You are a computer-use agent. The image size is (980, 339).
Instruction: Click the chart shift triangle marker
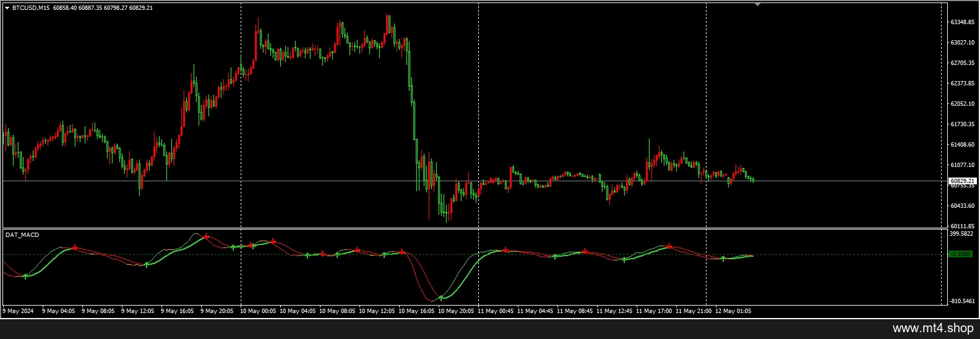tap(757, 4)
